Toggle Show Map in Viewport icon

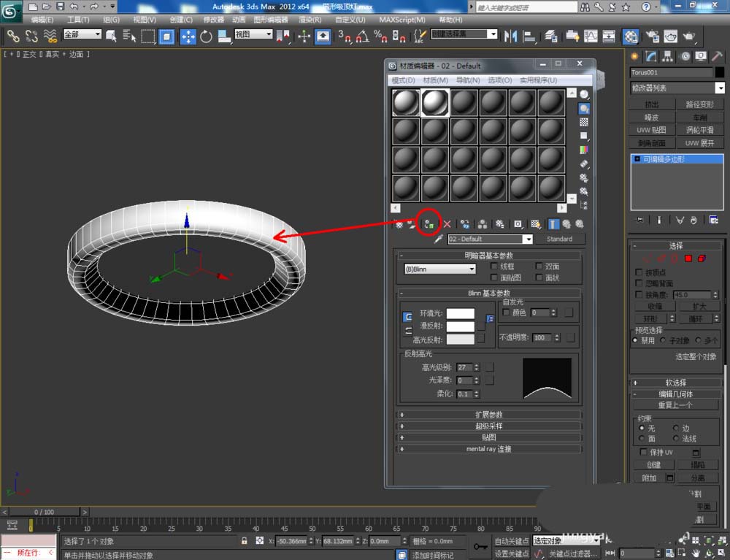535,224
